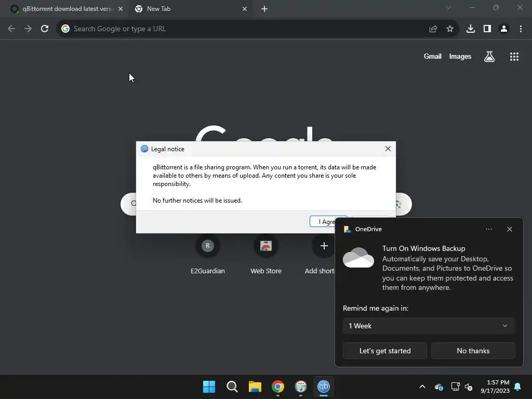532x399 pixels.
Task: Click the OneDrive cloud image in notification
Action: [358, 258]
